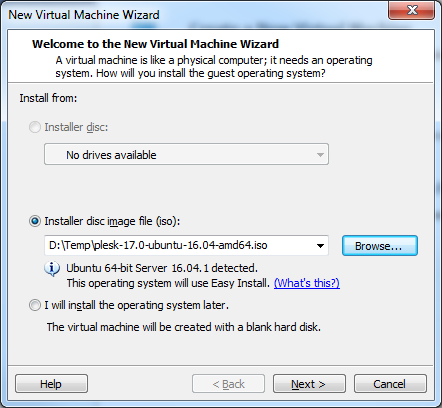Close the New Virtual Machine Wizard window

coord(411,10)
